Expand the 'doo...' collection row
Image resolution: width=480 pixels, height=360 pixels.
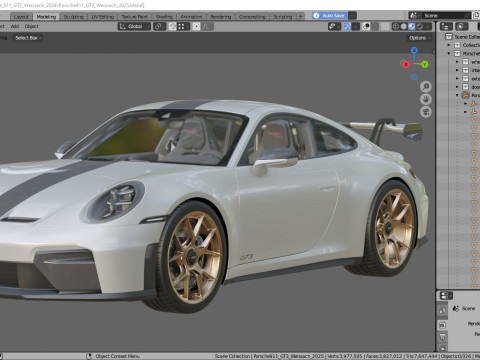[457, 87]
